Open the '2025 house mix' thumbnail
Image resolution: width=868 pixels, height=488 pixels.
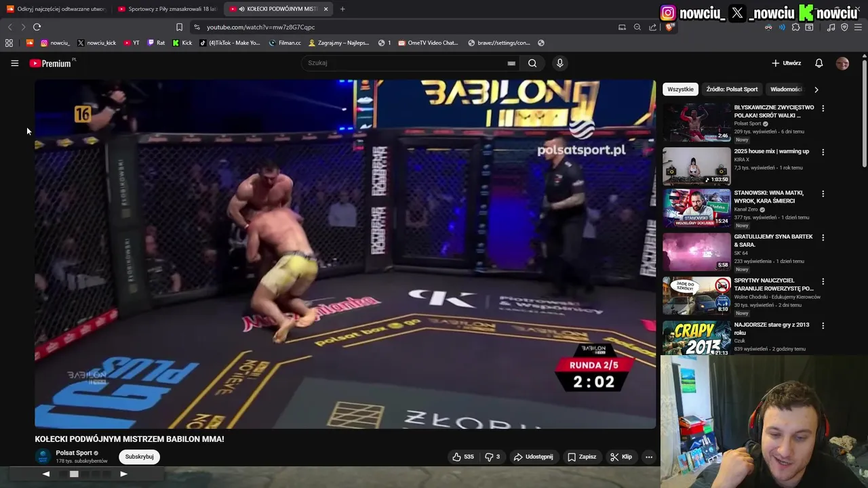click(696, 166)
